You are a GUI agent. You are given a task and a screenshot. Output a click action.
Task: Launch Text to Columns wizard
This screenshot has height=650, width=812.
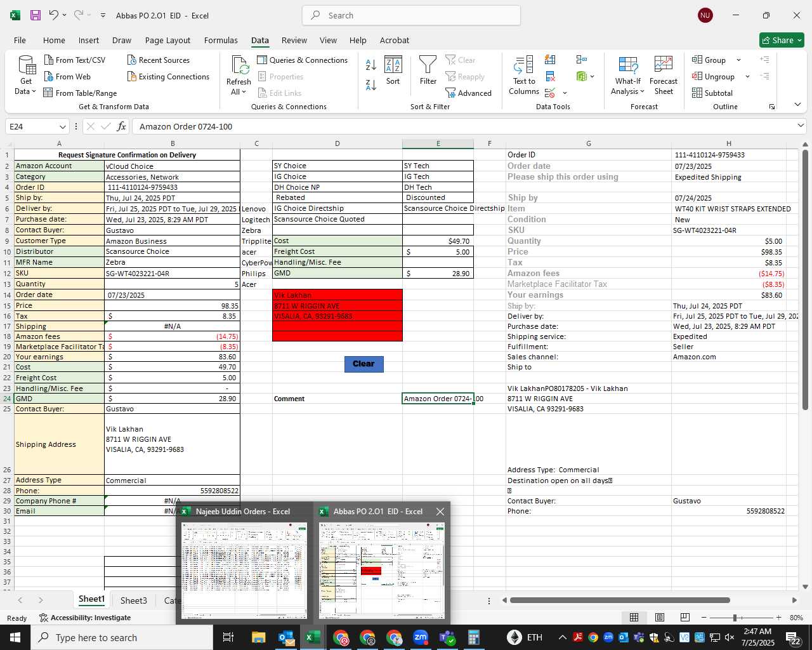[x=524, y=75]
